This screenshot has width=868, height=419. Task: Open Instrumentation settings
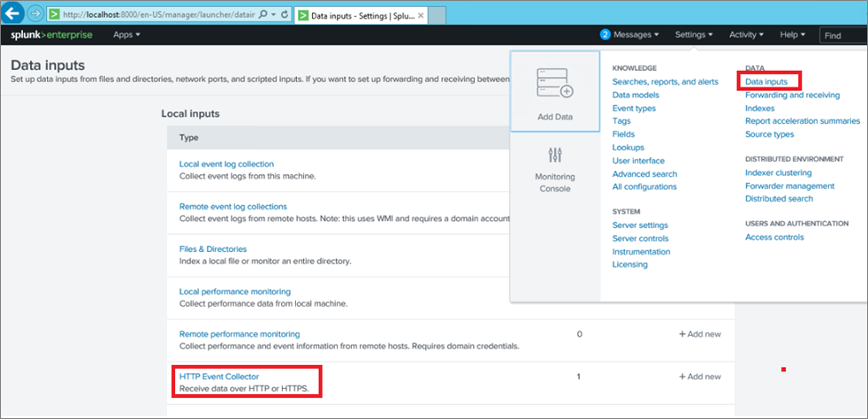pos(641,251)
